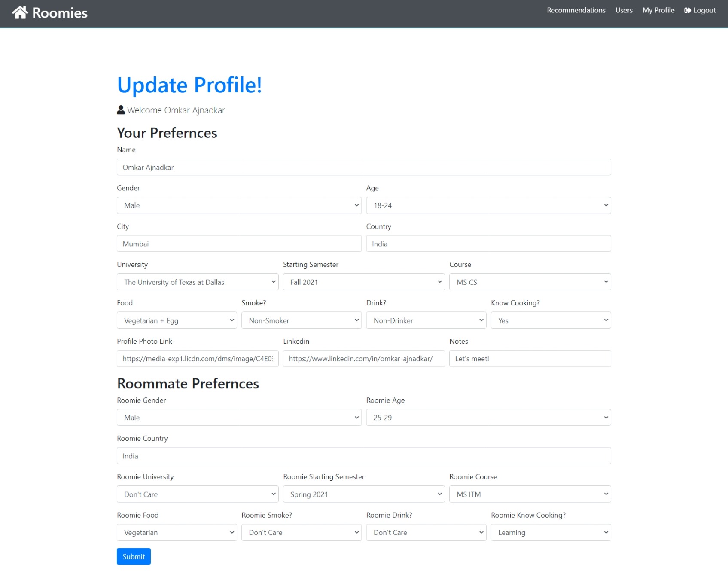Click the Roommate Prefernces heading
The height and width of the screenshot is (586, 728).
188,383
